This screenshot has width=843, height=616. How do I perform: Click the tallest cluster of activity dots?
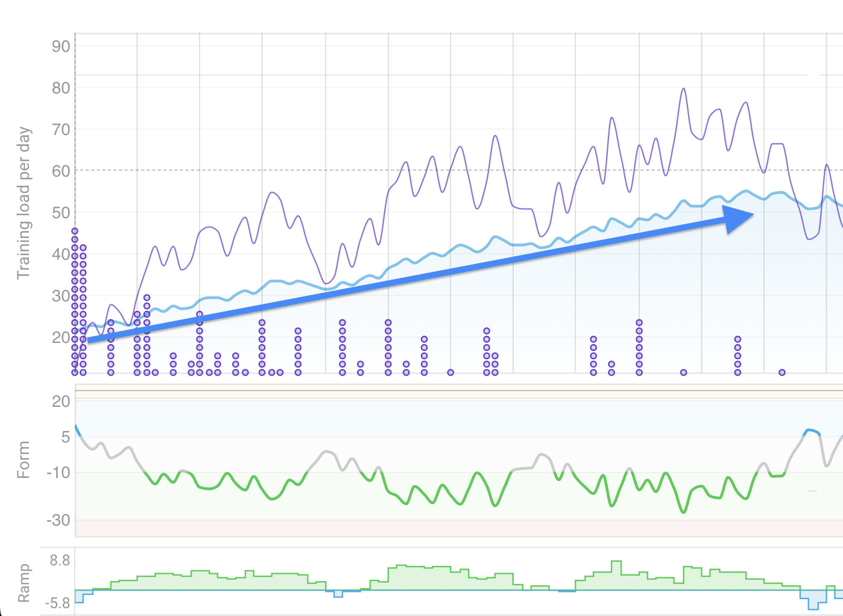(74, 301)
